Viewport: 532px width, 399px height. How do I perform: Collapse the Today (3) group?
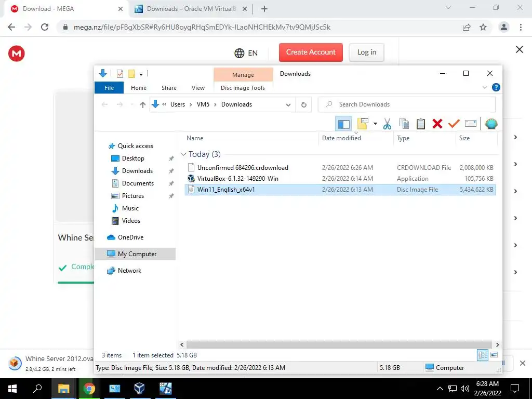point(183,154)
